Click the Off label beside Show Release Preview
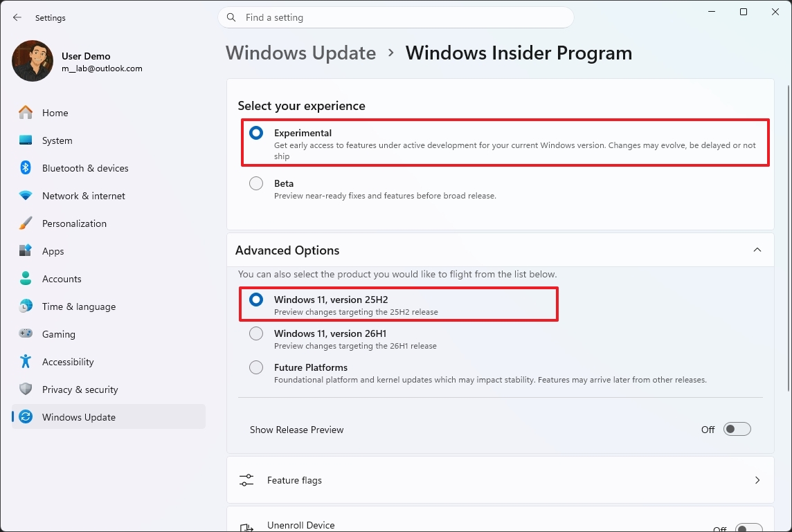This screenshot has width=792, height=532. pyautogui.click(x=708, y=430)
